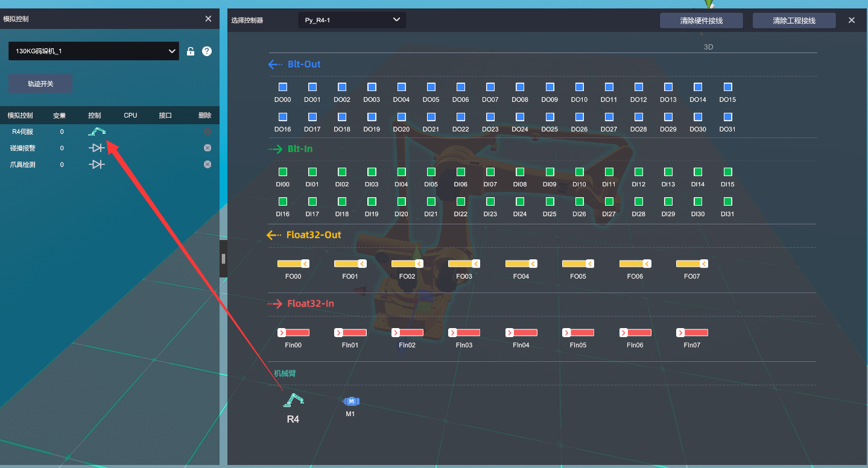
Task: Click the R4伺服 variable value 0
Action: point(62,131)
